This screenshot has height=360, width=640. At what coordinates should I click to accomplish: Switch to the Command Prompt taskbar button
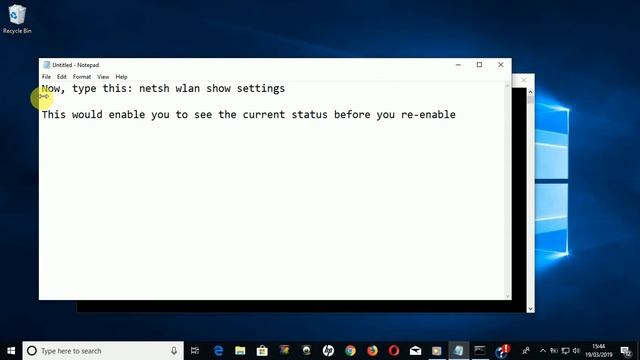click(x=480, y=351)
